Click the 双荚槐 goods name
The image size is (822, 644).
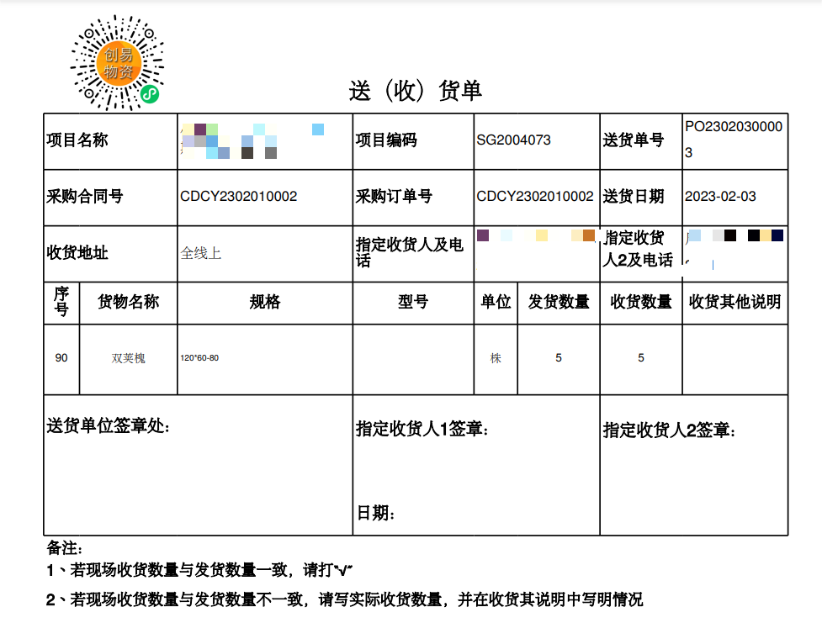point(128,358)
